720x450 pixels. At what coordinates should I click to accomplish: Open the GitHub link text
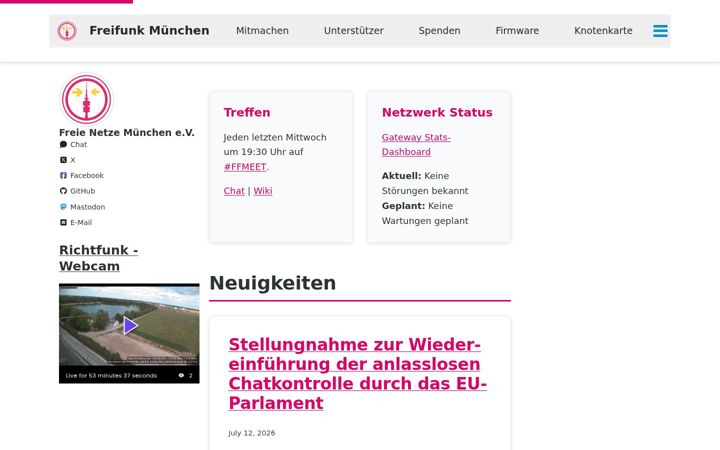[x=83, y=191]
